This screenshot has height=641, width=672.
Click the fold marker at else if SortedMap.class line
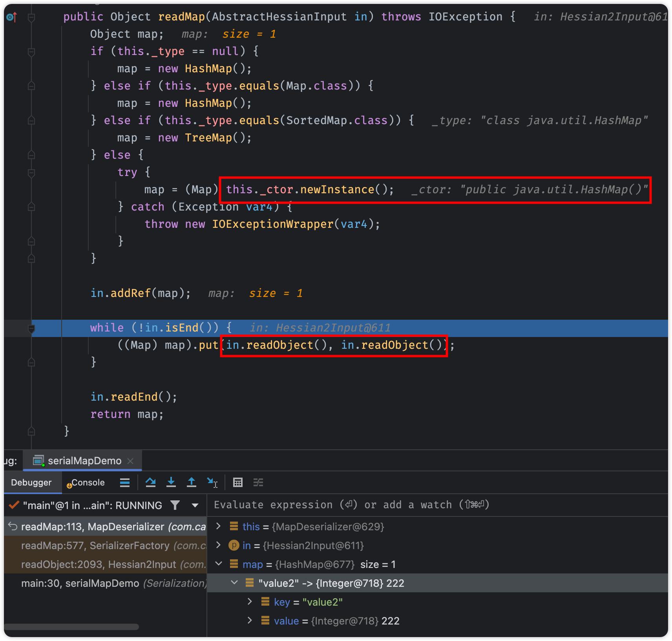point(31,120)
